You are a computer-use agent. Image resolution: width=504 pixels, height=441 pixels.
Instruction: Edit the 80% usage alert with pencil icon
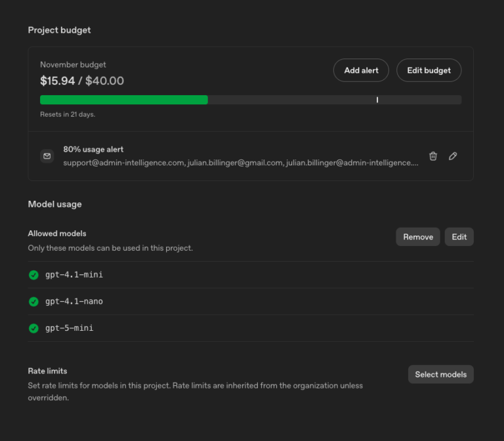[x=453, y=156]
